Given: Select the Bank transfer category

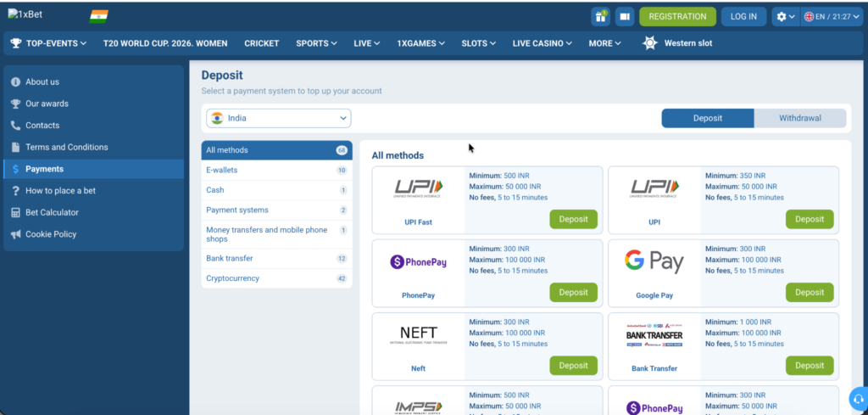Looking at the screenshot, I should click(277, 258).
